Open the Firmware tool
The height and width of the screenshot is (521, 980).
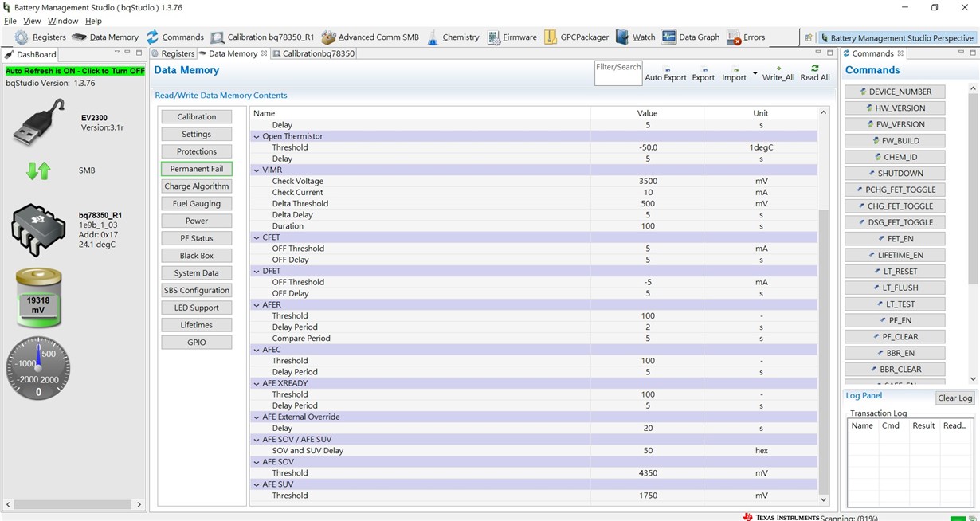(x=512, y=37)
